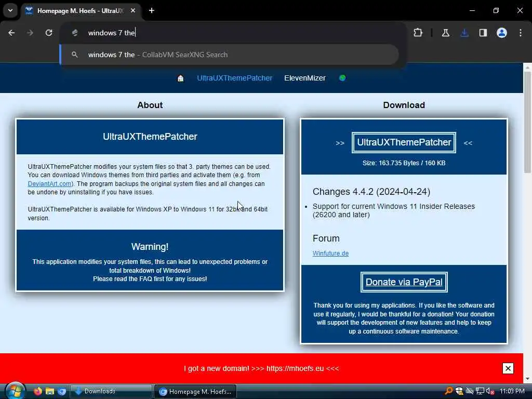The image size is (532, 399).
Task: Click the 'About' section heading
Action: [150, 105]
